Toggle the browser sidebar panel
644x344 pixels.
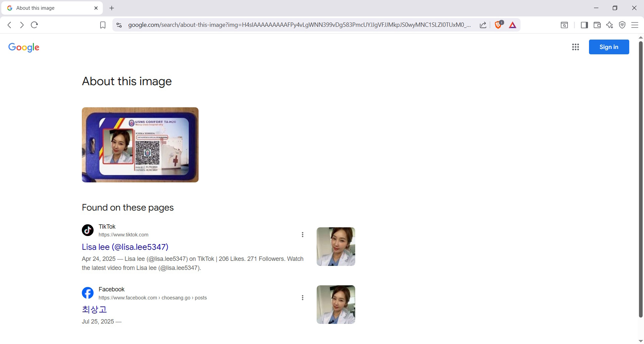click(x=584, y=25)
